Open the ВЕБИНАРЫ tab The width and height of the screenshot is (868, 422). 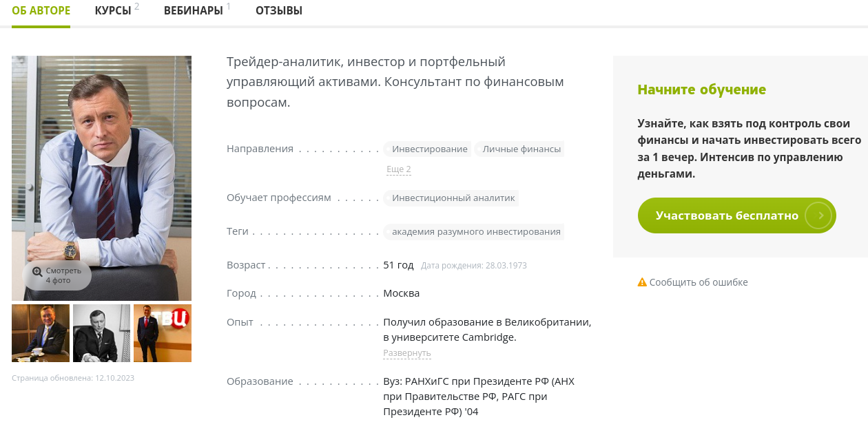pos(192,10)
